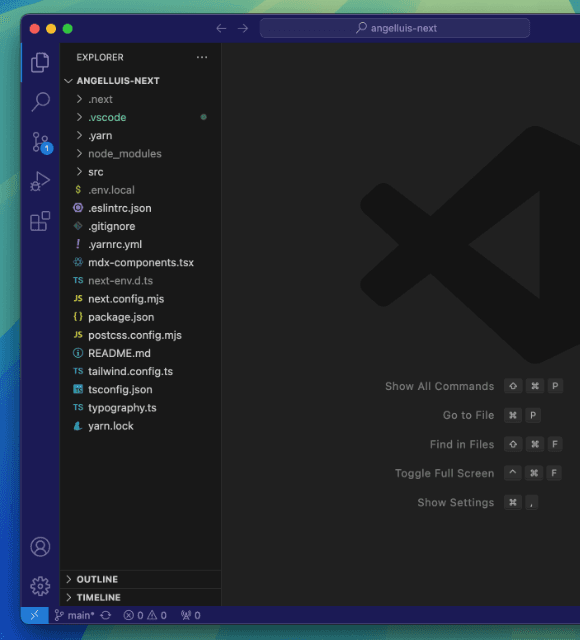Screen dimensions: 580x640
Task: Expand the .next folder
Action: tap(80, 99)
